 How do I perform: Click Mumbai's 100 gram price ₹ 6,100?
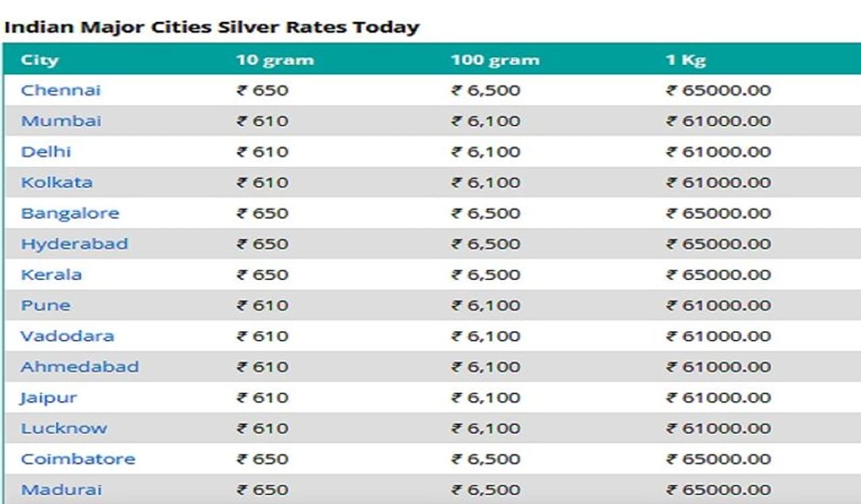pyautogui.click(x=486, y=121)
